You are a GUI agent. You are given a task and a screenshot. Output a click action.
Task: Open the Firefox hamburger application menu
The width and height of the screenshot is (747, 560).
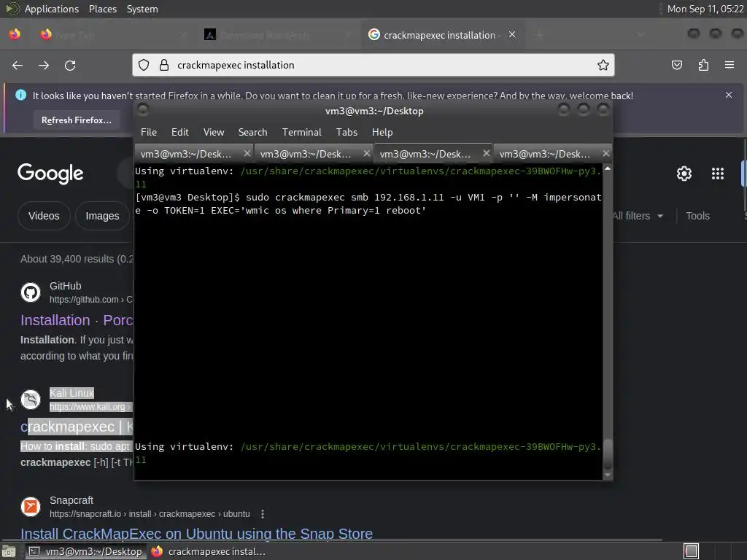coord(729,65)
